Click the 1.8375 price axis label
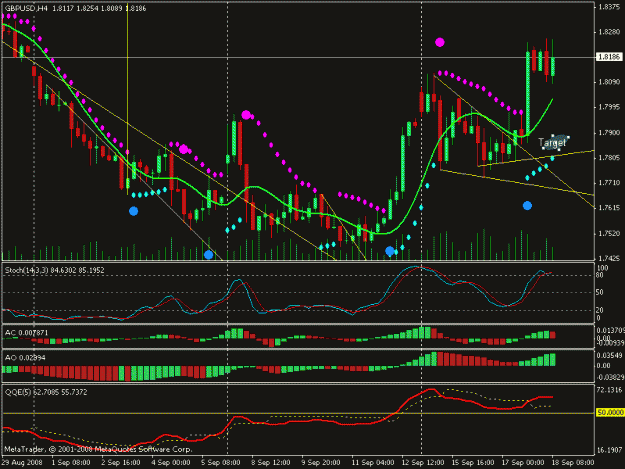The height and width of the screenshot is (469, 625). [x=609, y=7]
